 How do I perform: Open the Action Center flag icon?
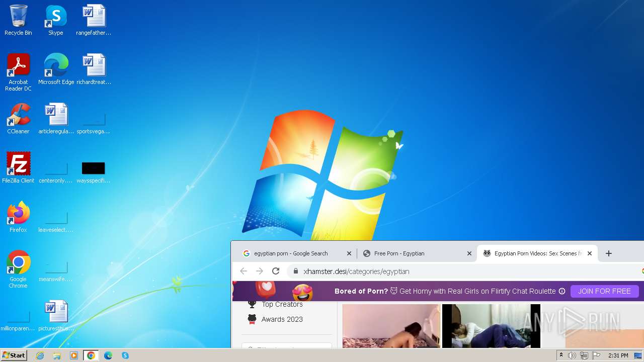click(x=596, y=355)
